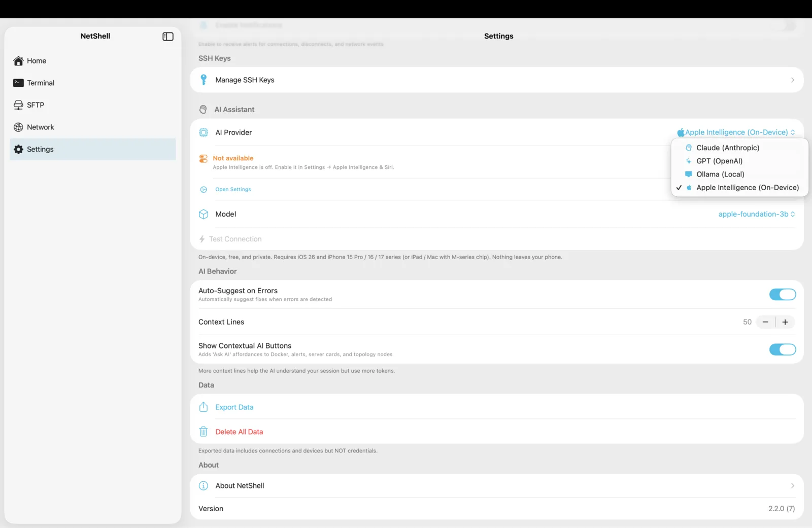Click the Open Settings link
812x528 pixels.
point(233,189)
